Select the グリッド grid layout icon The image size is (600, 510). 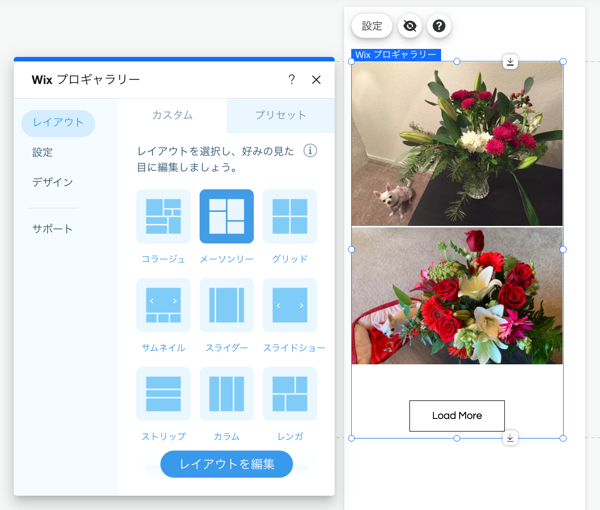pyautogui.click(x=290, y=216)
